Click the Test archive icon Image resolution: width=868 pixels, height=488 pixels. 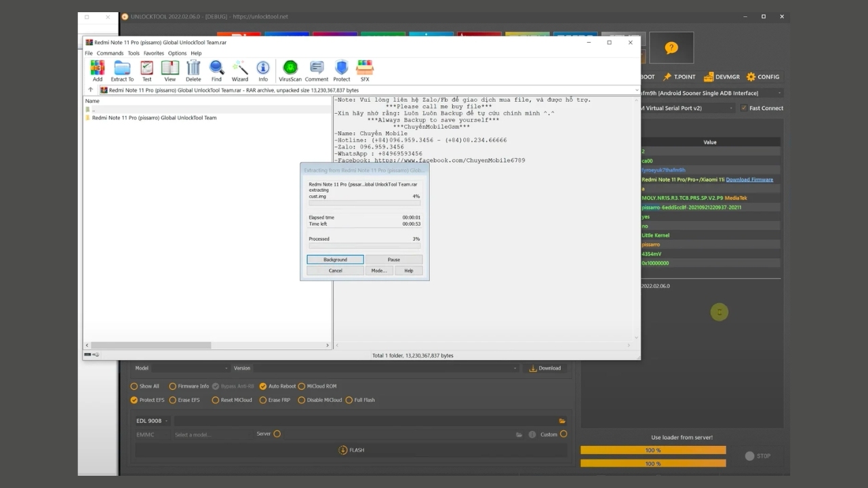(146, 70)
